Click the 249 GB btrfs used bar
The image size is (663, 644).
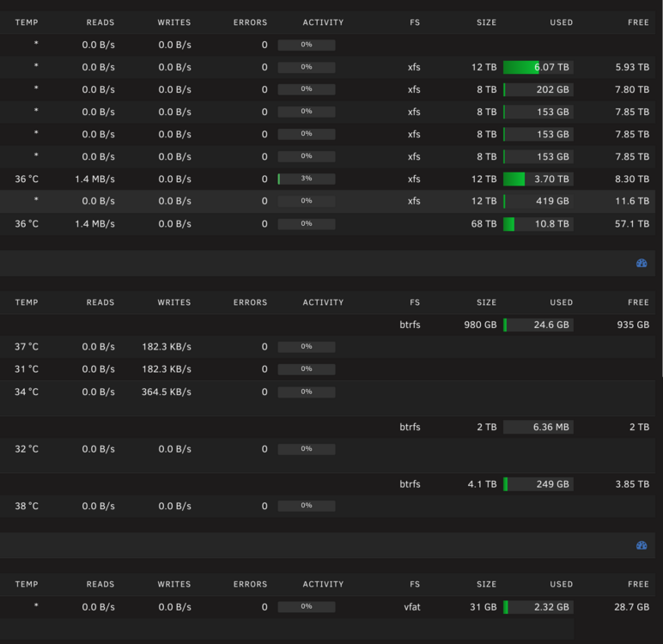[x=538, y=484]
